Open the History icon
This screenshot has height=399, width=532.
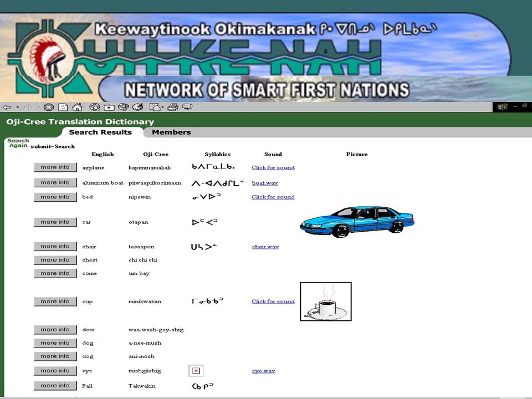point(137,107)
